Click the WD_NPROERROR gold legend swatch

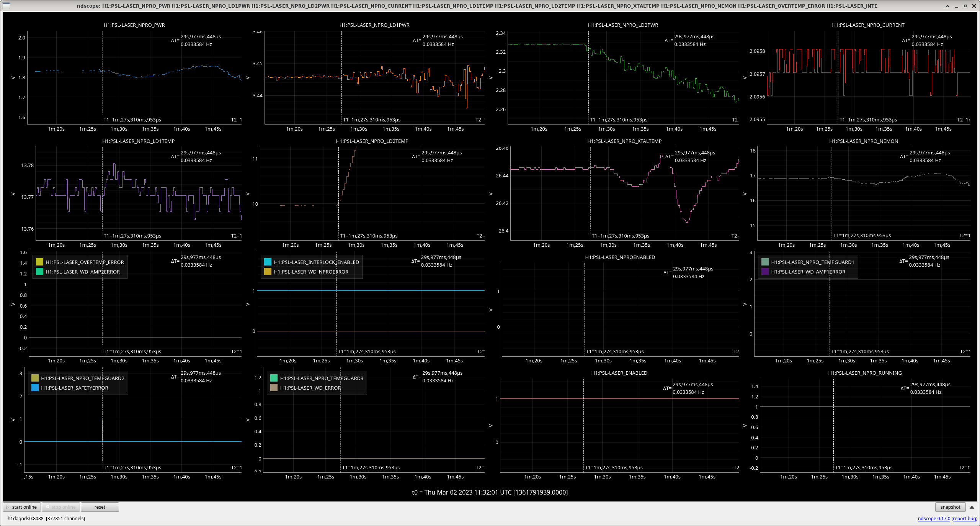268,272
